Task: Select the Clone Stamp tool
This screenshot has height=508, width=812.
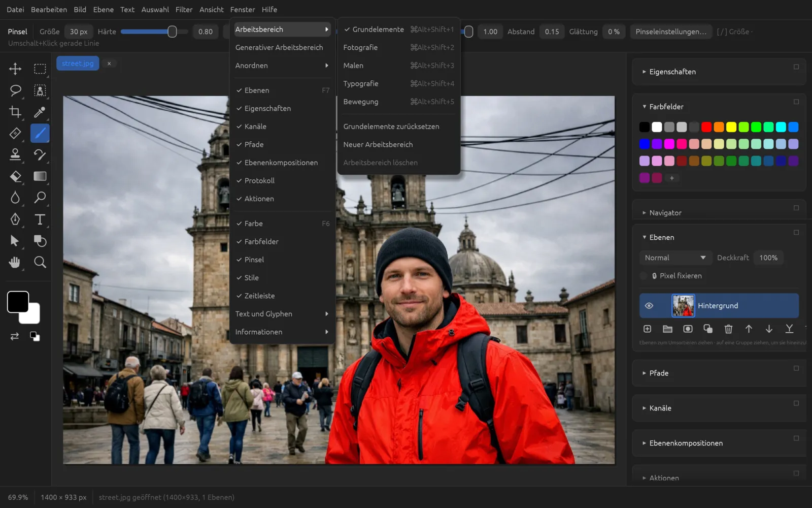Action: click(15, 154)
